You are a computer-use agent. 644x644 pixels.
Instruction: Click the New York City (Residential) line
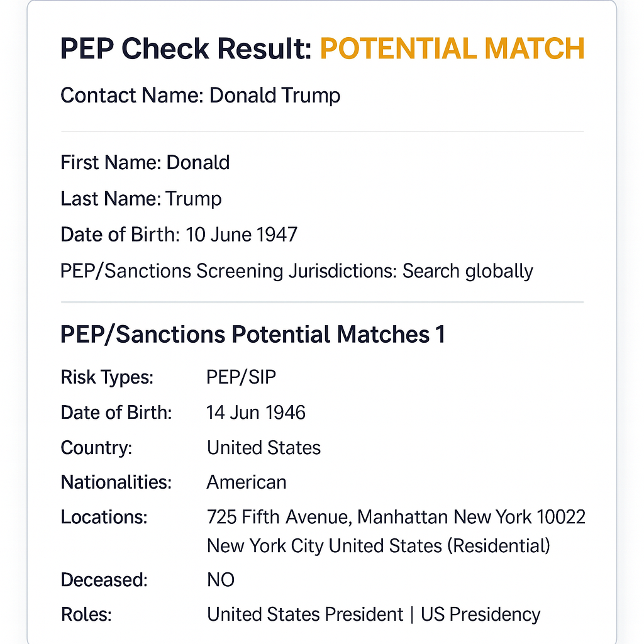click(378, 545)
